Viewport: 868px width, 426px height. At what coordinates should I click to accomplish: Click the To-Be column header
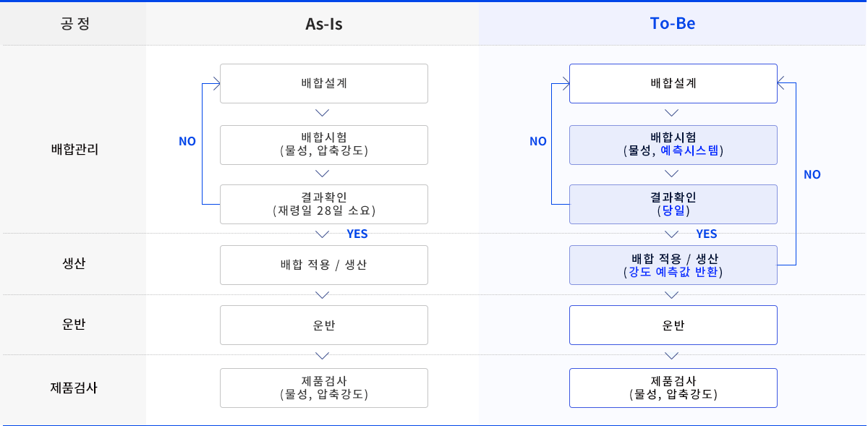[x=673, y=23]
